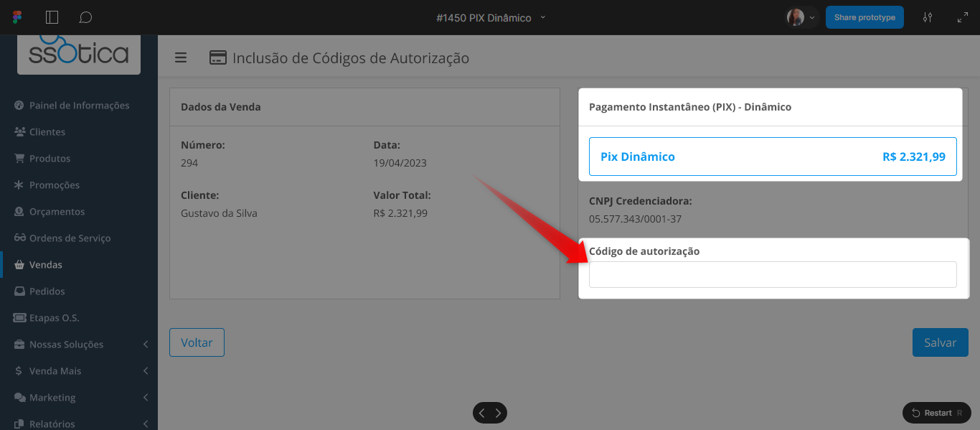Toggle the Figma sidebar panel icon
Viewport: 980px width, 430px height.
(52, 17)
